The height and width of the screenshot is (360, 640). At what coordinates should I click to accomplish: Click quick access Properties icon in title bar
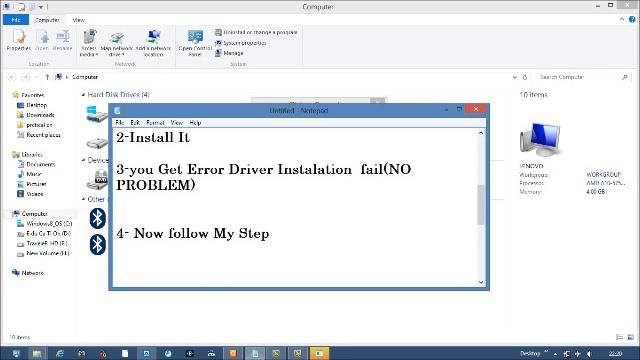21,7
